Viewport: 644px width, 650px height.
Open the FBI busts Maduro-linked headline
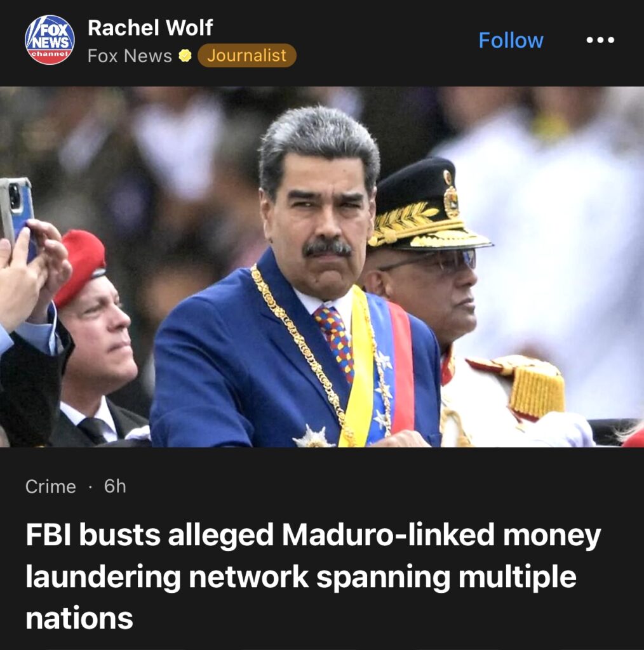pyautogui.click(x=313, y=576)
